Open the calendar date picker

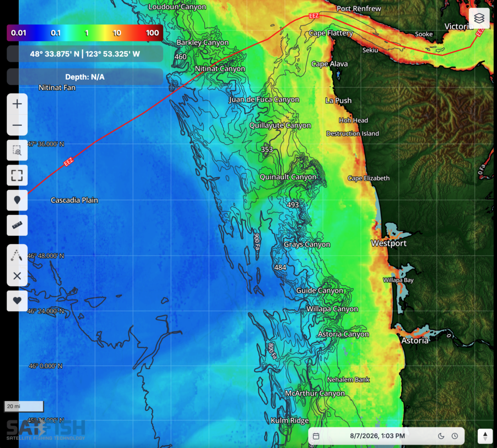316,436
